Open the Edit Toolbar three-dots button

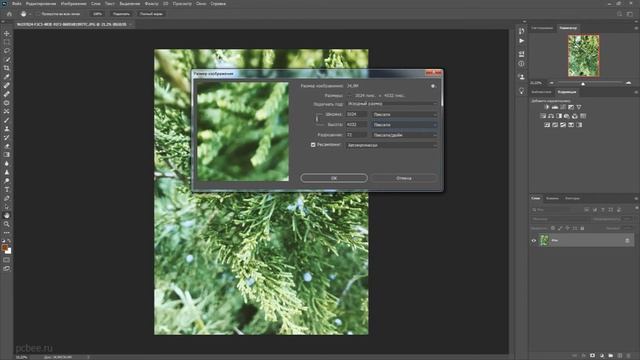tap(7, 233)
